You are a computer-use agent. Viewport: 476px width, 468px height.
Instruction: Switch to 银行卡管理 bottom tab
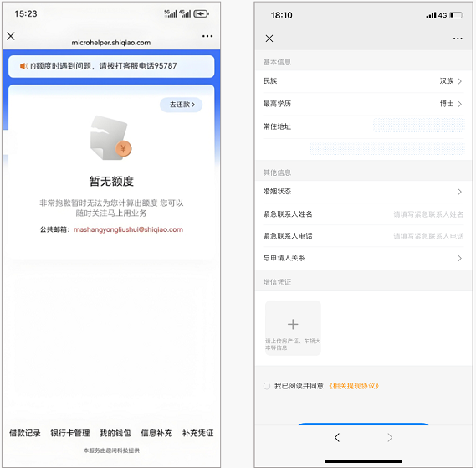pyautogui.click(x=70, y=433)
